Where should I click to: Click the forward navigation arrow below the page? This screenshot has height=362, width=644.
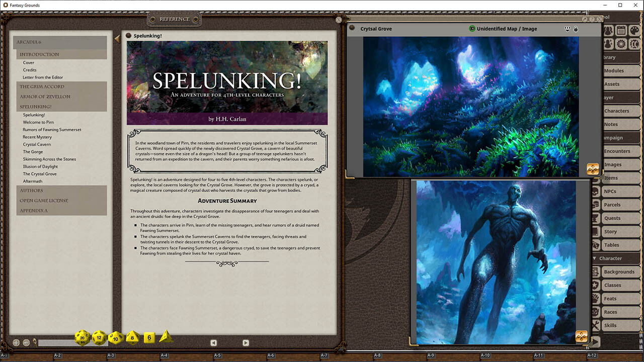[246, 342]
